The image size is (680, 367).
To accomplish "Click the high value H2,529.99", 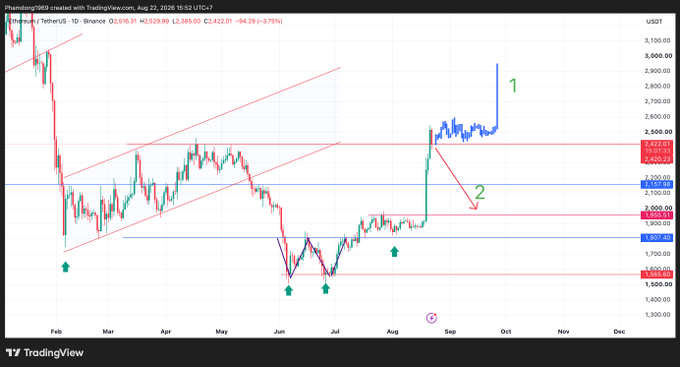I will pyautogui.click(x=154, y=21).
